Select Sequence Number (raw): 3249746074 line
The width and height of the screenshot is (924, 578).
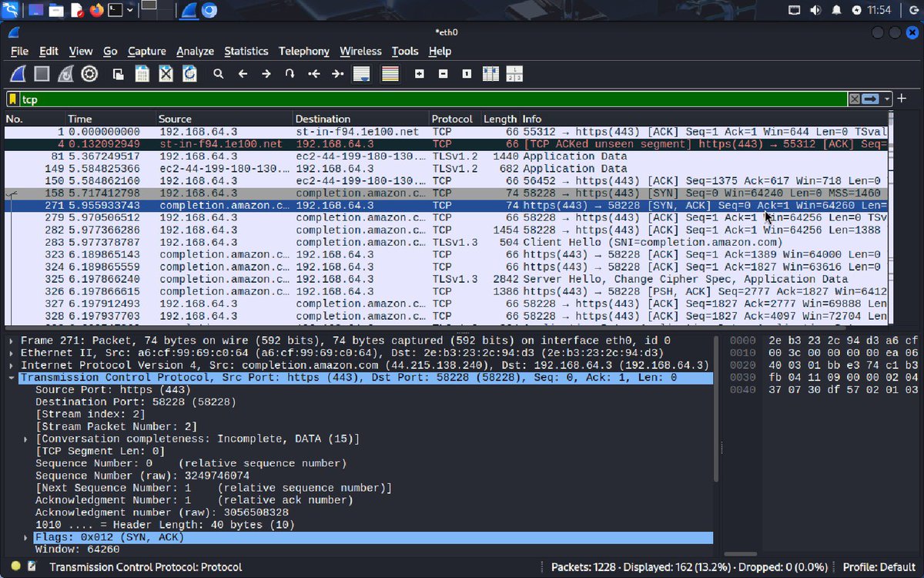(142, 476)
